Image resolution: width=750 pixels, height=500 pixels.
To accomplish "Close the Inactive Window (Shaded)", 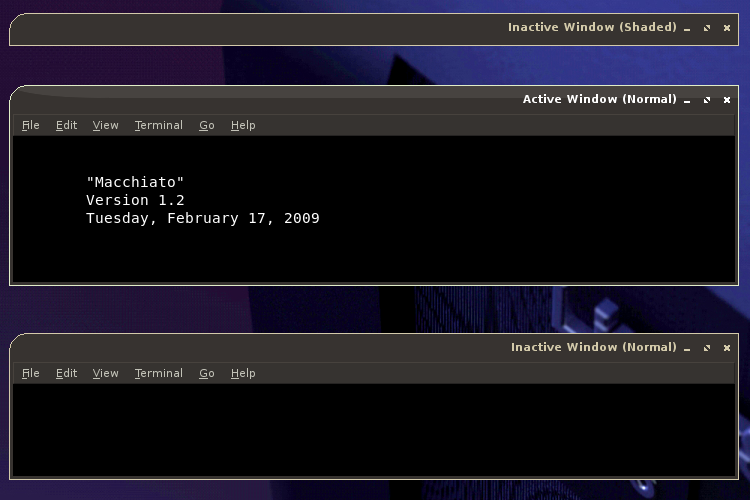I will pos(727,28).
